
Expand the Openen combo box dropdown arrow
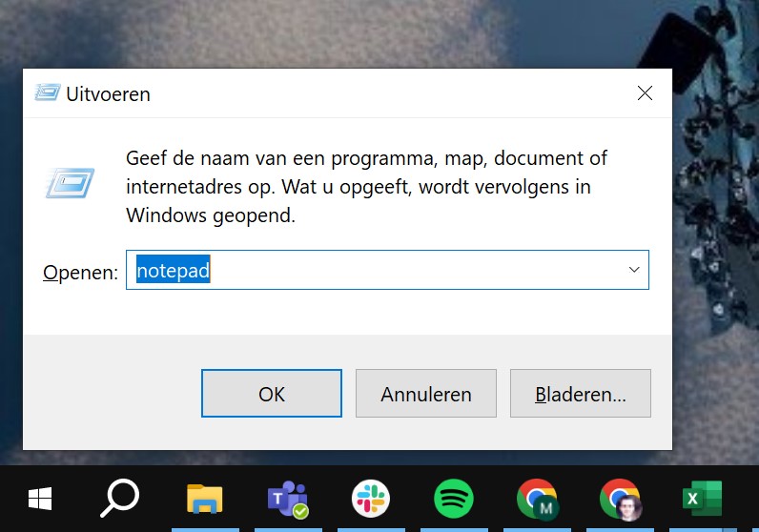634,270
